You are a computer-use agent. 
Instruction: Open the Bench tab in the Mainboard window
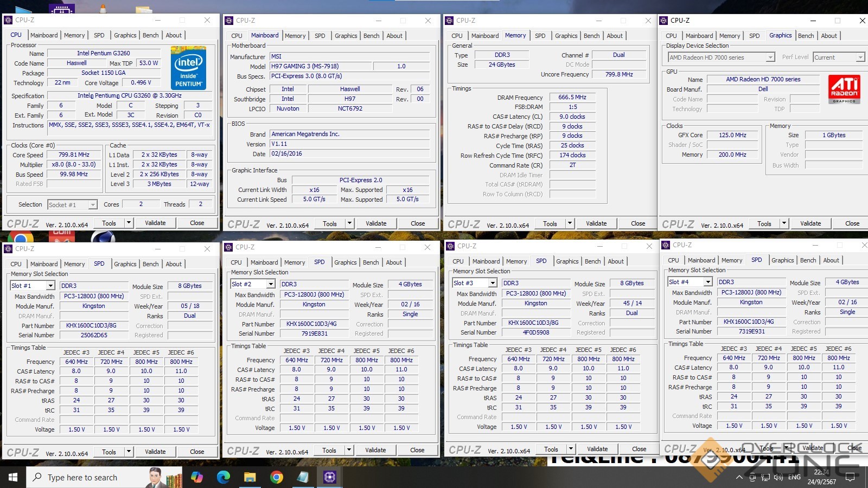click(x=372, y=36)
